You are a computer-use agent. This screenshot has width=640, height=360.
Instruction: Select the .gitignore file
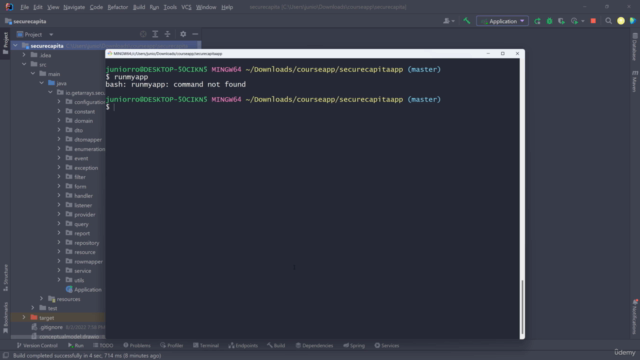pyautogui.click(x=51, y=327)
